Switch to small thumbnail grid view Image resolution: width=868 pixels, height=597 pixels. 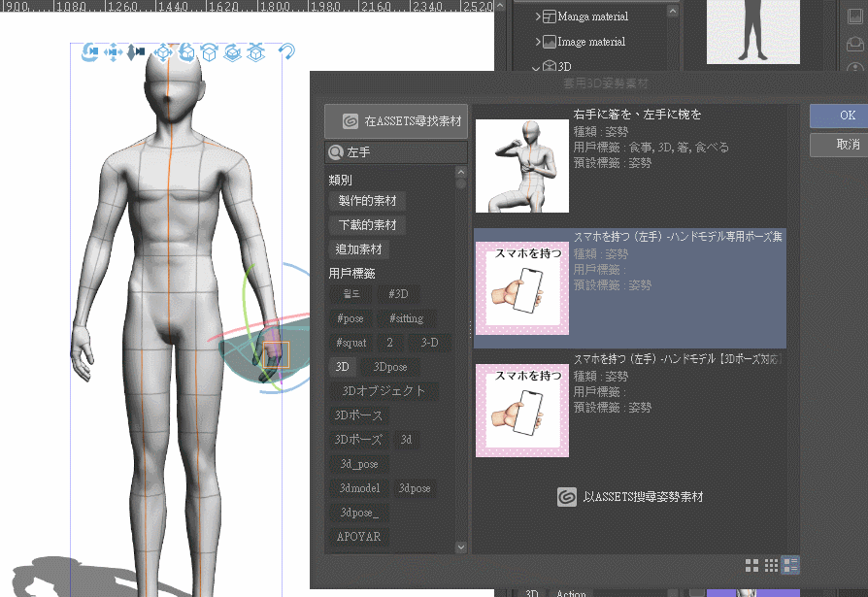(x=771, y=565)
